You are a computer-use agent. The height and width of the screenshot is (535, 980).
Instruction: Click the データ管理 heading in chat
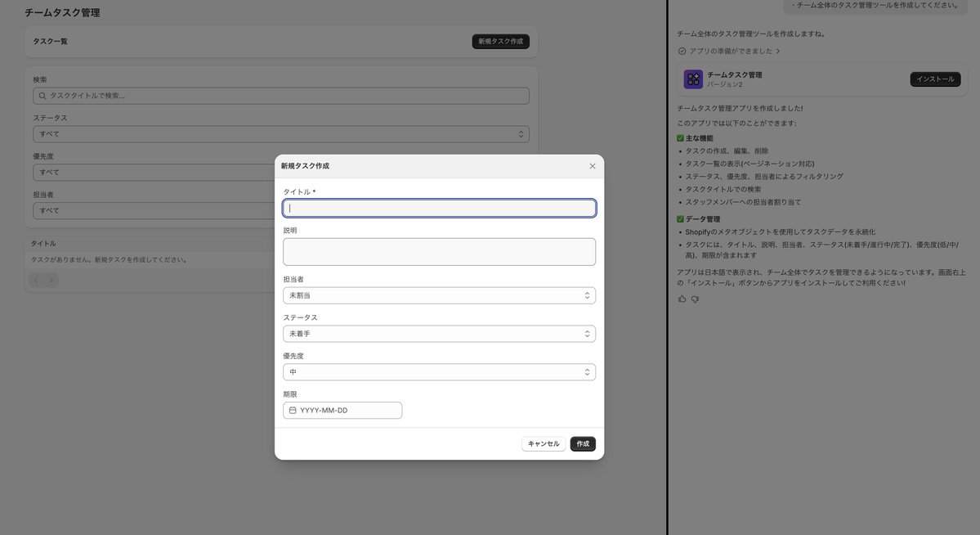pos(702,219)
